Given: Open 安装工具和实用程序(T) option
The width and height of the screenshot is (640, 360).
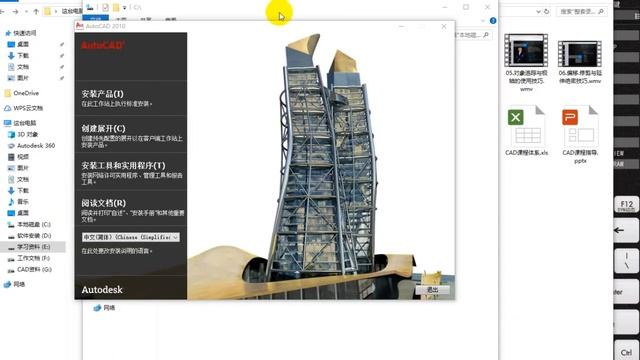Looking at the screenshot, I should click(123, 166).
